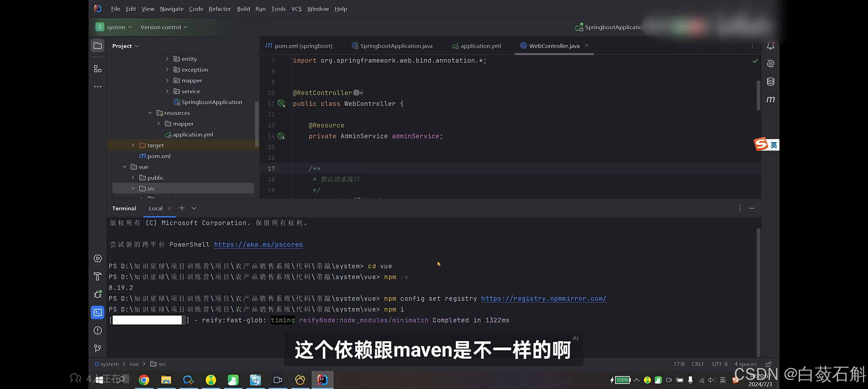Open the Maven tool window icon
Screen dimensions: 868x389
point(770,99)
